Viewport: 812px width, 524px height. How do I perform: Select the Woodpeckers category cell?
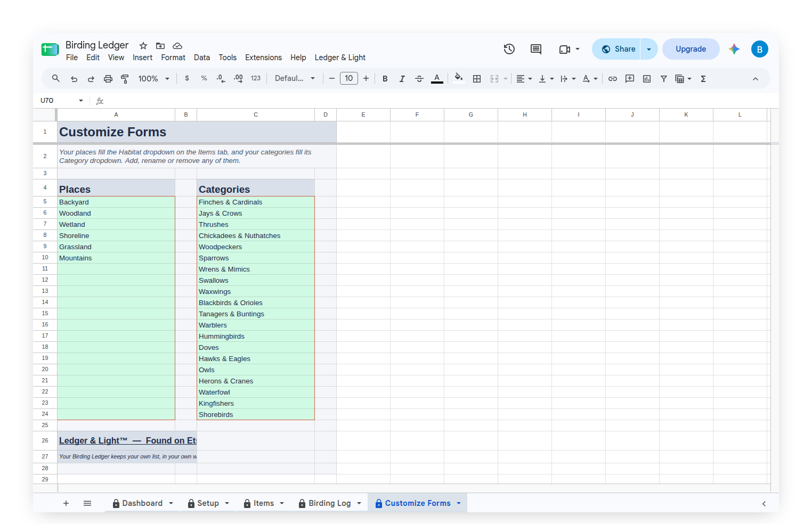point(256,247)
